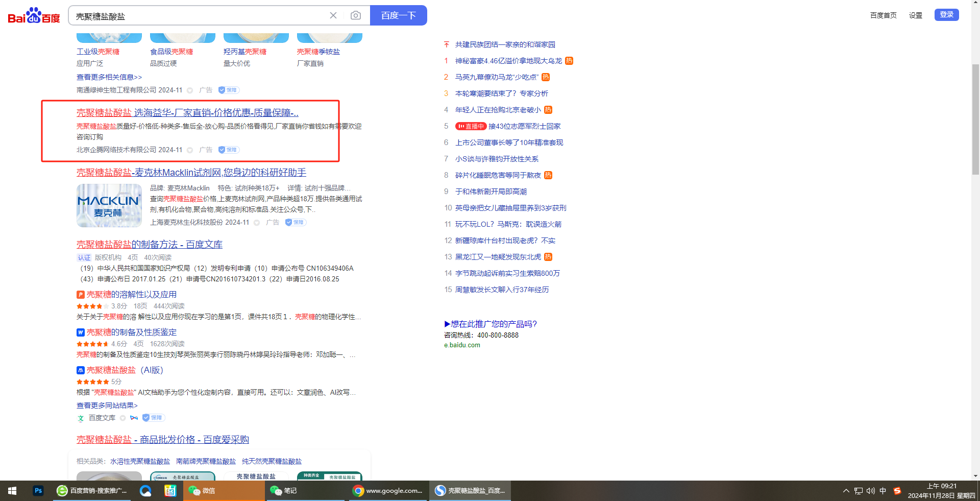Screen dimensions: 980x501
Task: Switch to the Chrome www.google.com taskbar window
Action: (x=388, y=491)
